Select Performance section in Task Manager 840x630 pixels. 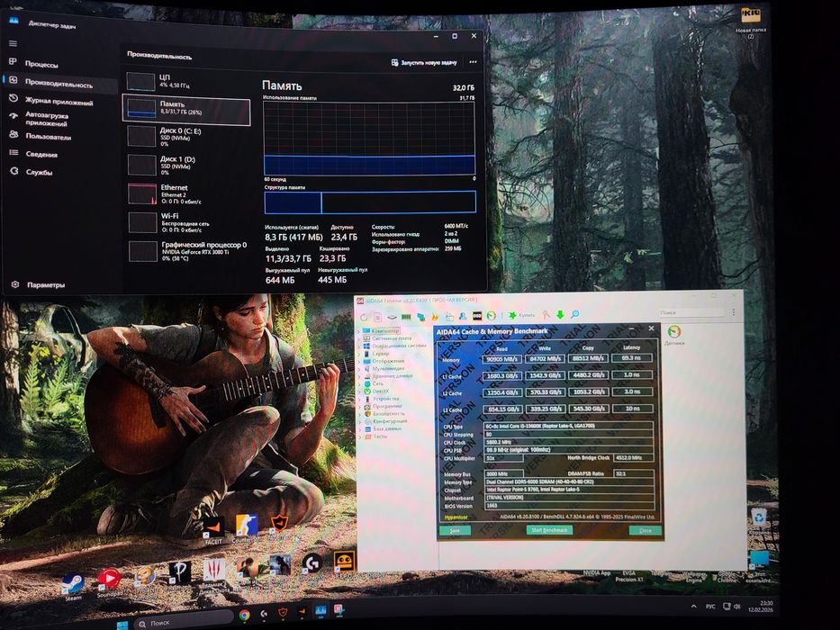point(59,84)
